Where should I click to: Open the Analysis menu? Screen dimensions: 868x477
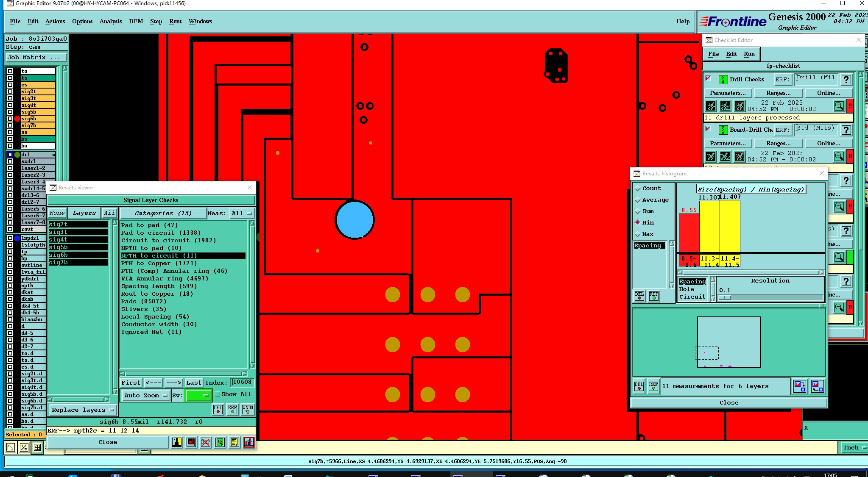point(110,21)
